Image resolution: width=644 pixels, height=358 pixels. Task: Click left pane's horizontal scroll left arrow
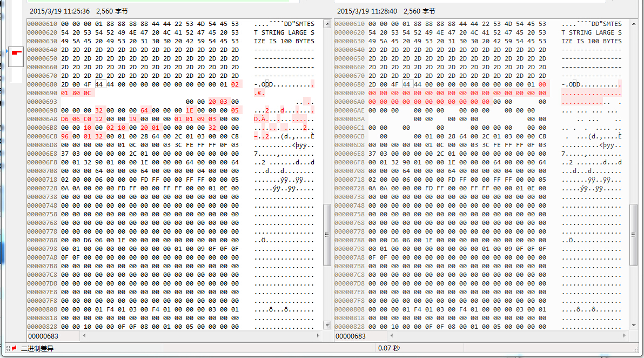tap(84, 336)
